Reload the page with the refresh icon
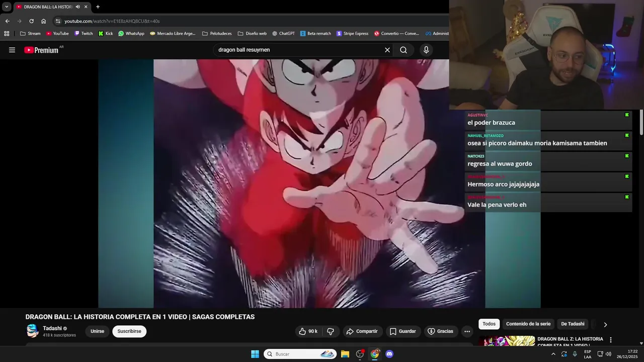Screen dimensions: 644x362 point(31,21)
